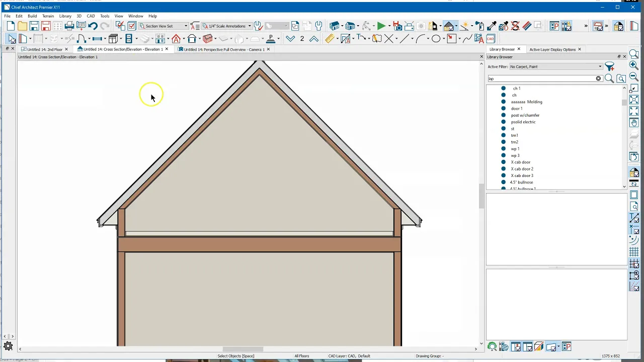Click the Zoom Out magnifier on the right toolbar

634,77
